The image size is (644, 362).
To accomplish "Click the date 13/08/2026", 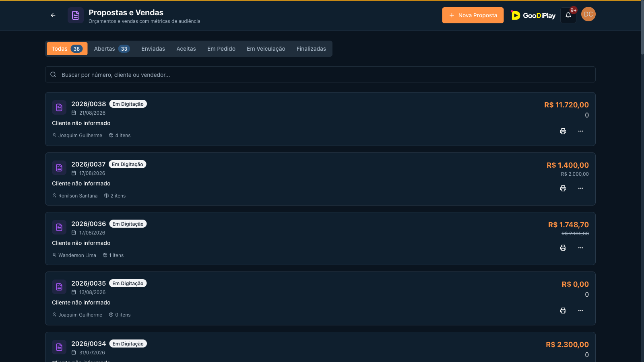I will click(x=92, y=292).
